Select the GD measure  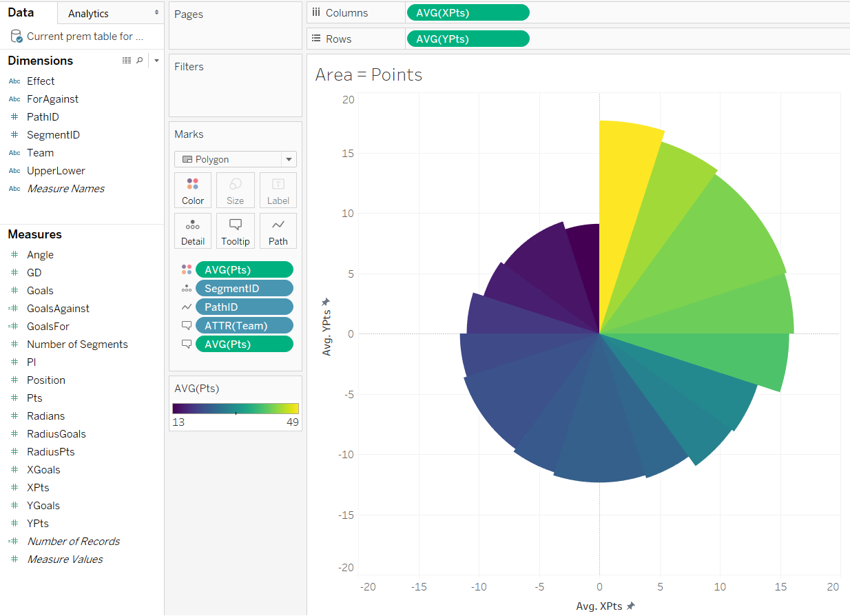click(x=34, y=272)
